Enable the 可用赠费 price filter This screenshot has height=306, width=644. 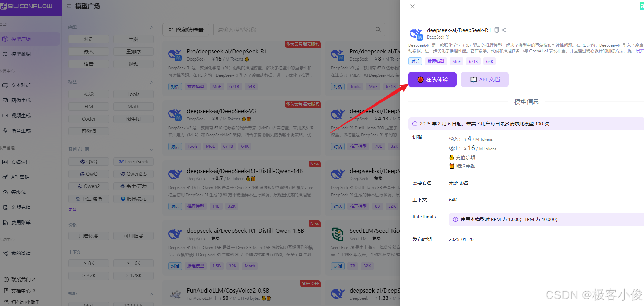point(133,236)
